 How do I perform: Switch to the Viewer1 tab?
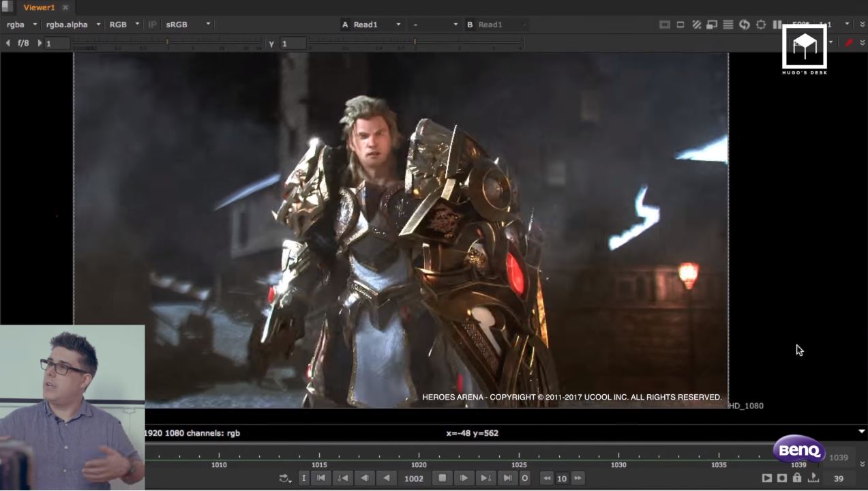[39, 8]
